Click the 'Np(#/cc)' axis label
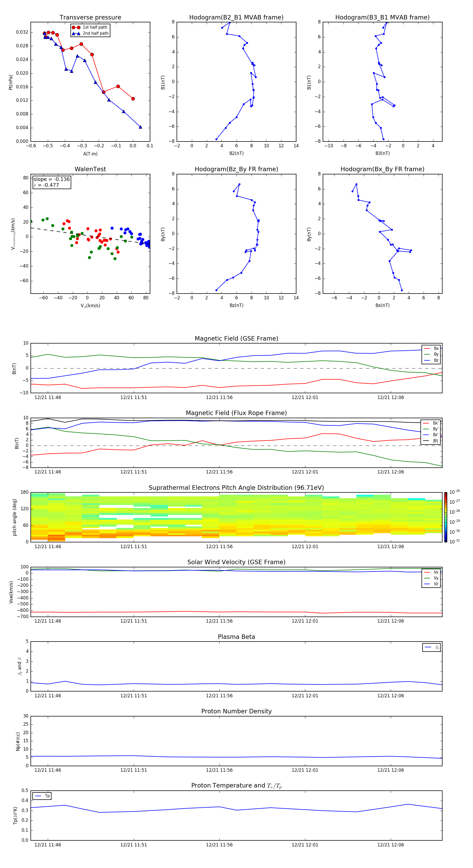Viewport: 473px width, 868px height. pos(18,741)
